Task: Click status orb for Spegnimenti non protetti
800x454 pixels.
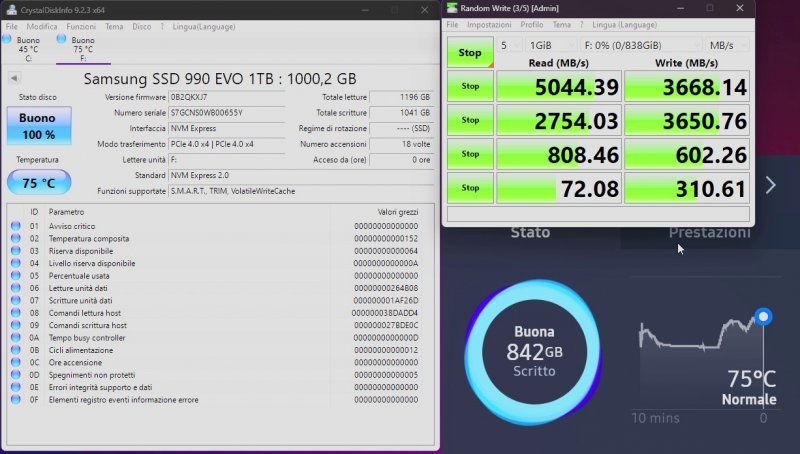Action: coord(16,375)
